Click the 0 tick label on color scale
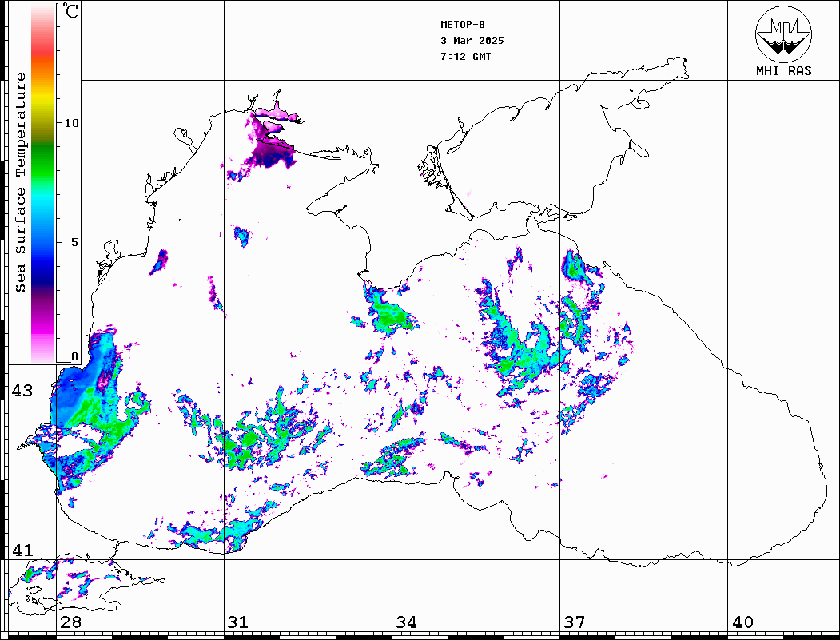 coord(74,356)
